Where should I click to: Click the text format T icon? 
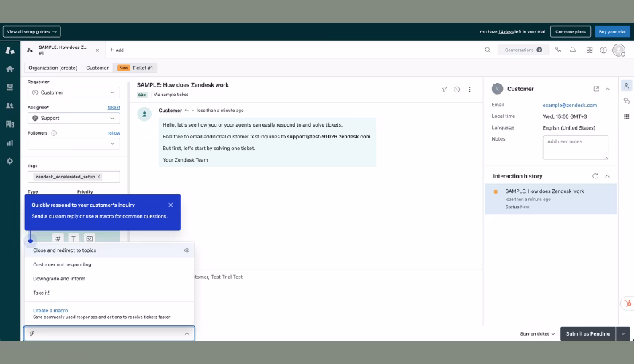pos(74,238)
